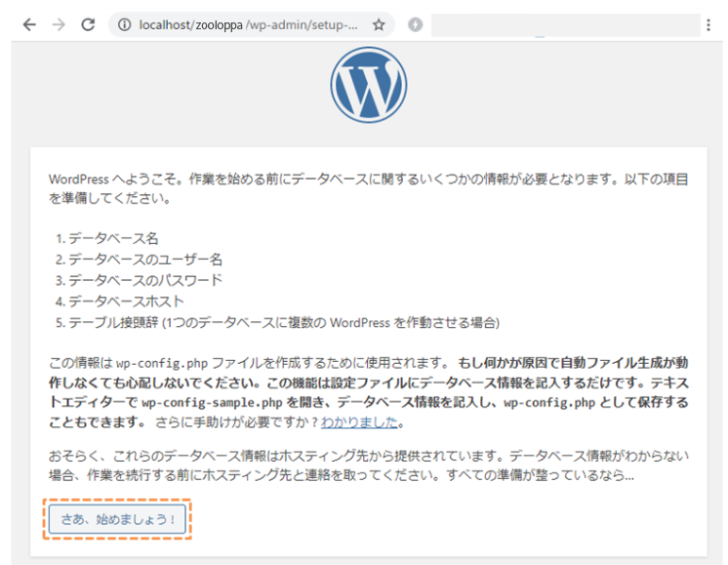
Task: Click paragraph starting おそらく、これらのデータベース情報
Action: [369, 465]
